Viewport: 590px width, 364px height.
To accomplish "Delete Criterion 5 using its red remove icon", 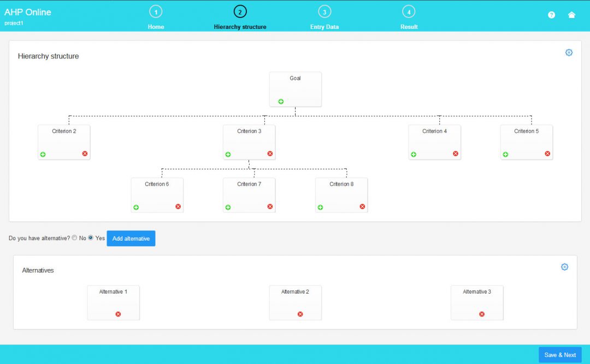I will point(547,154).
